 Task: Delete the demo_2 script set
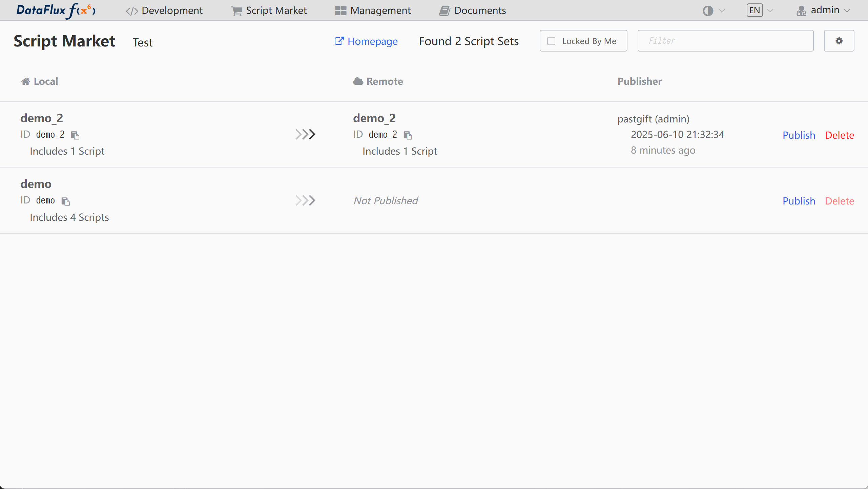click(x=839, y=135)
